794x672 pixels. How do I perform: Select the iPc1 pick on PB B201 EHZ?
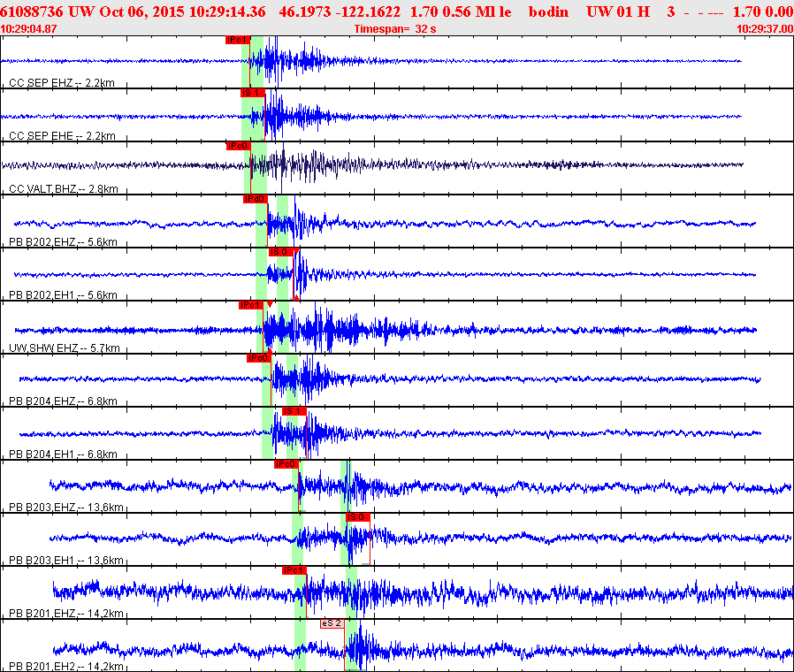coord(294,570)
